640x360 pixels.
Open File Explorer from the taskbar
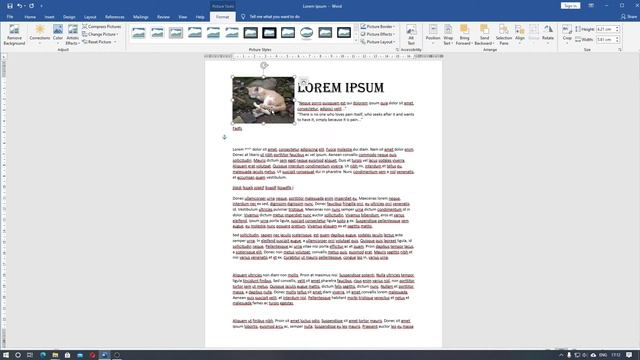click(55, 355)
